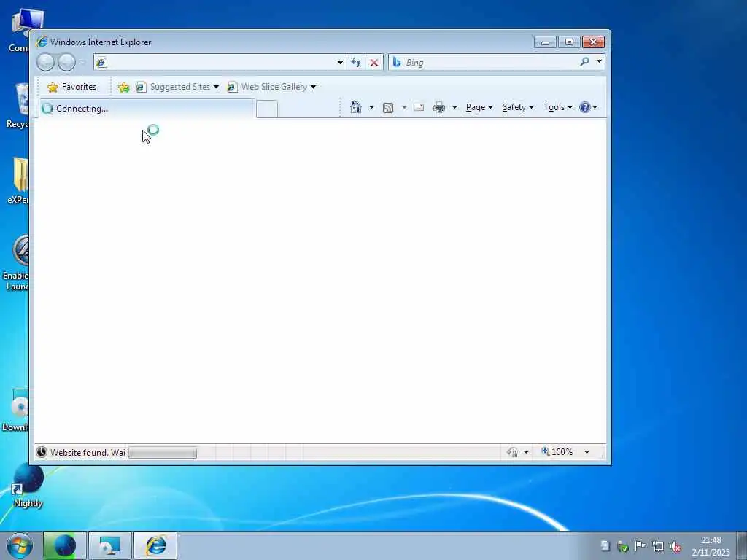Expand the Home button dropdown arrow
The width and height of the screenshot is (747, 560).
(371, 108)
